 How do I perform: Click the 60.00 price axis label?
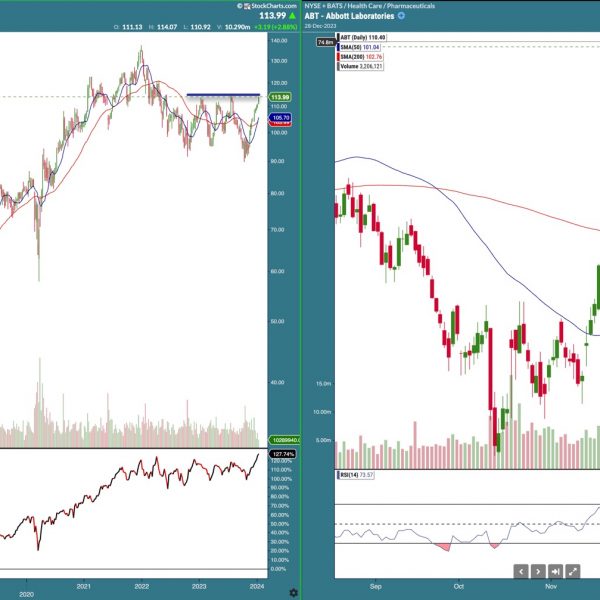coord(277,271)
